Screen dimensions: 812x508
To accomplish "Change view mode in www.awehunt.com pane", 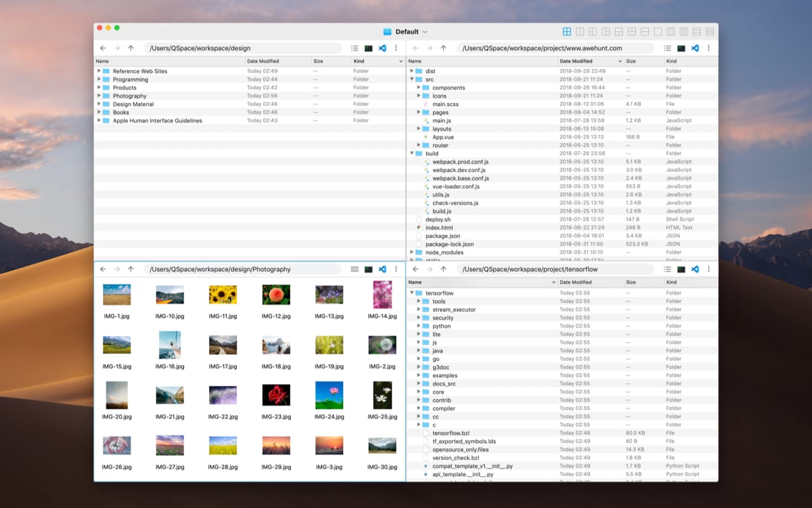I will pyautogui.click(x=667, y=48).
